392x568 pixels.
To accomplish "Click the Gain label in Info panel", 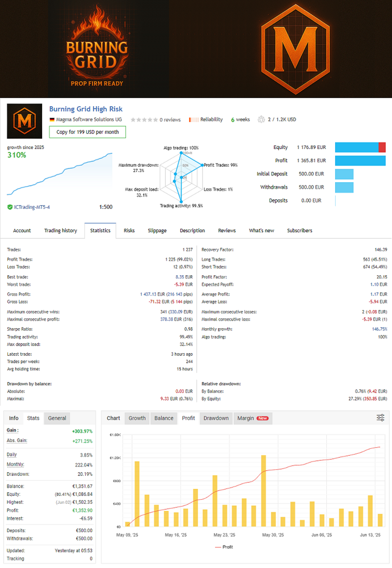I will point(13,430).
